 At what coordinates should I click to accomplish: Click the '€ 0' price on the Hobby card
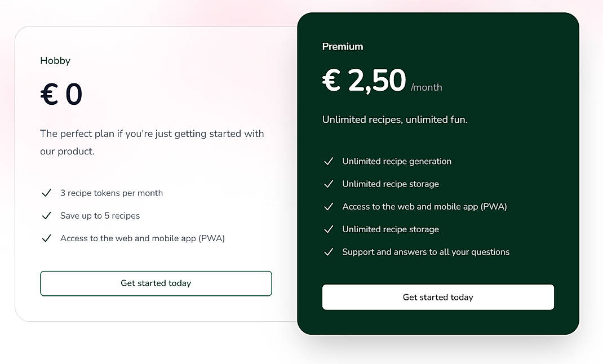click(x=61, y=95)
